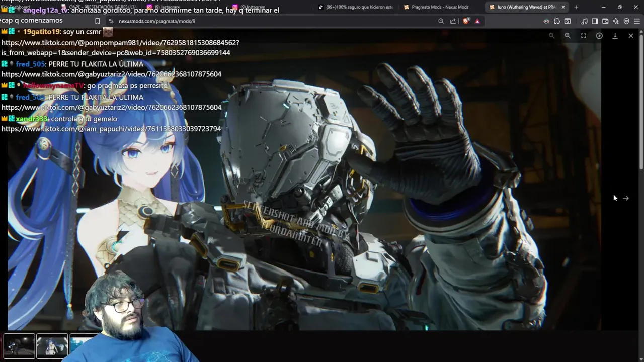Screen dimensions: 644x362
Task: Zoom out the image in the lightbox viewer
Action: coord(552,36)
